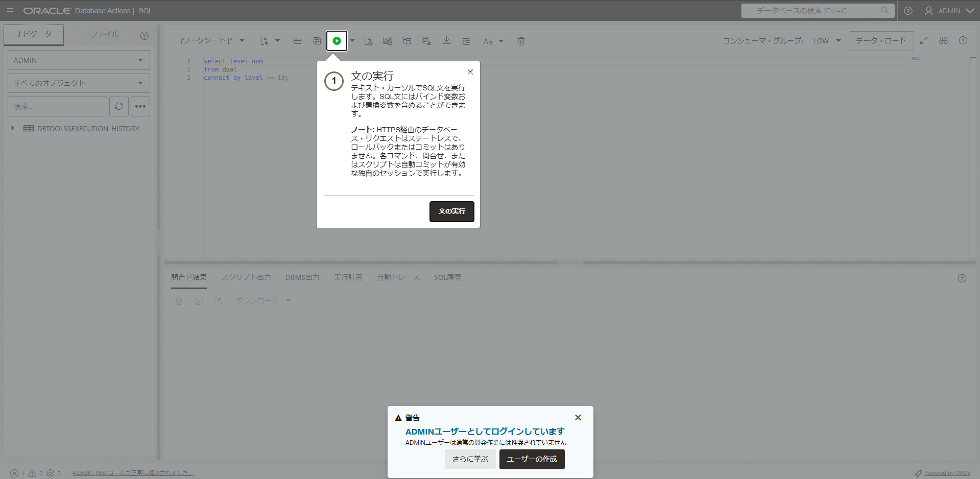
Task: Click the SQL editor line 'from dual'
Action: pos(220,69)
